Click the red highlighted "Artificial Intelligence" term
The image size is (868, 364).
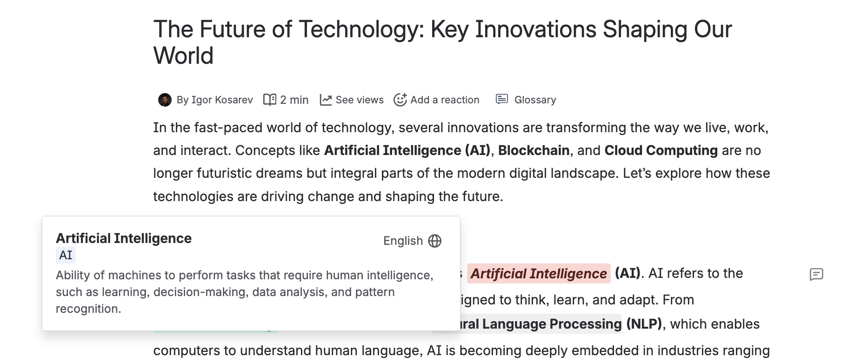538,274
